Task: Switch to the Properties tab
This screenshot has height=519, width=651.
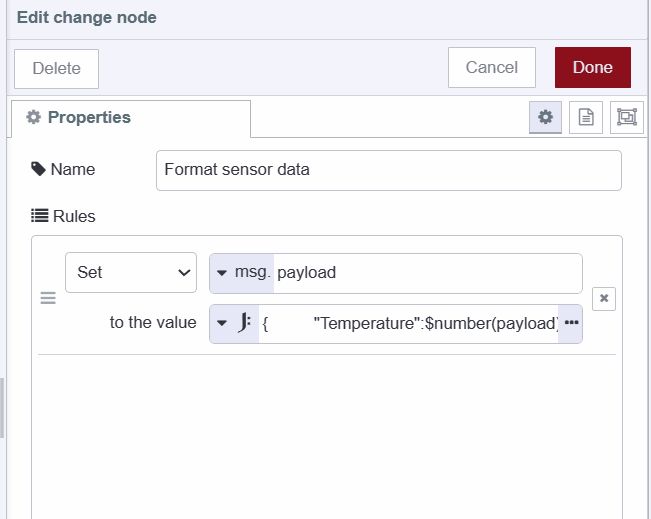Action: (130, 118)
